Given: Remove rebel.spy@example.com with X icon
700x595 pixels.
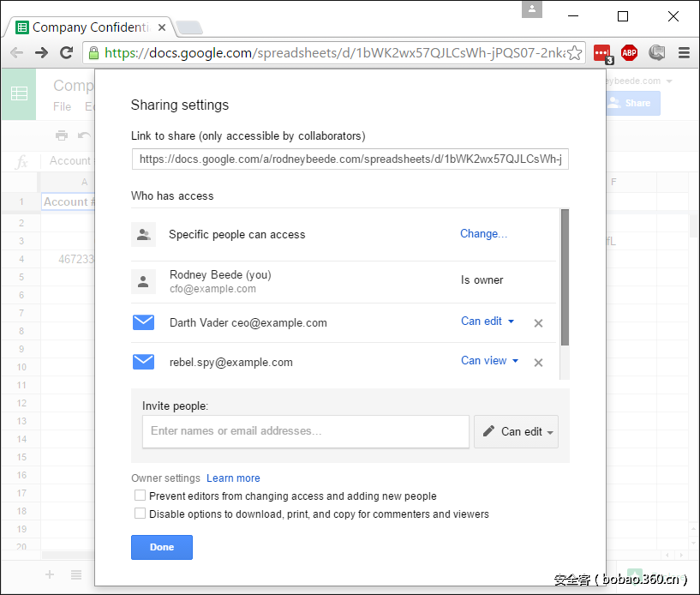Looking at the screenshot, I should (x=538, y=363).
